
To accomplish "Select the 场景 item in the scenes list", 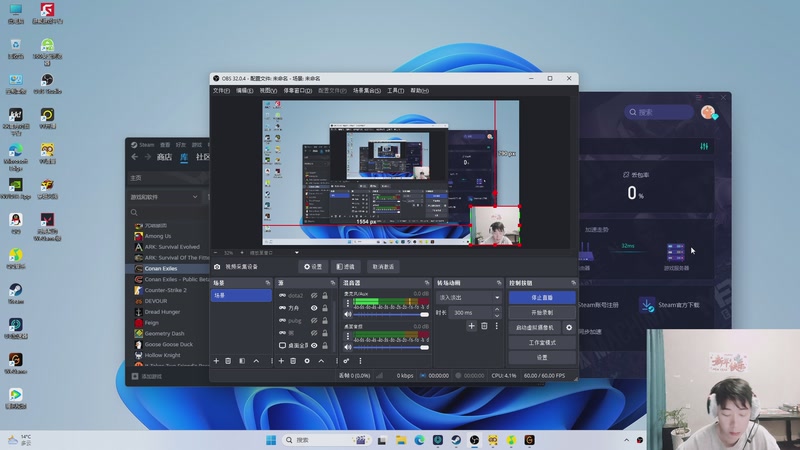I will click(x=241, y=295).
